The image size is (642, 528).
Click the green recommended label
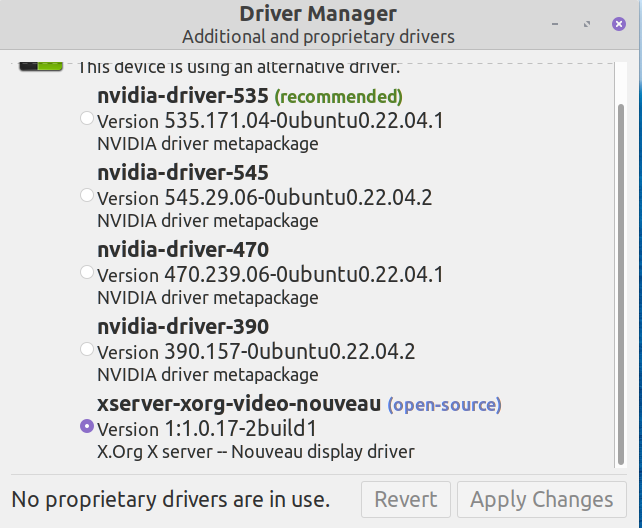pyautogui.click(x=338, y=97)
